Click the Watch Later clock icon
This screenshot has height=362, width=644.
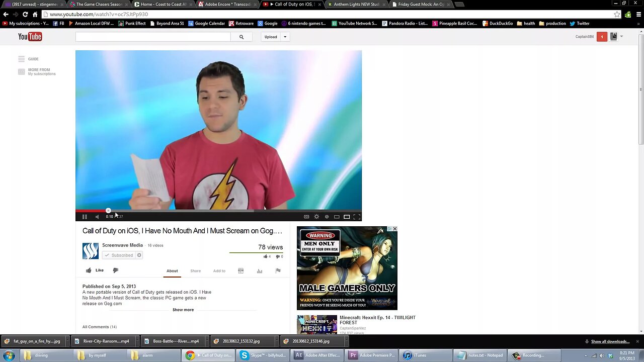pyautogui.click(x=327, y=217)
